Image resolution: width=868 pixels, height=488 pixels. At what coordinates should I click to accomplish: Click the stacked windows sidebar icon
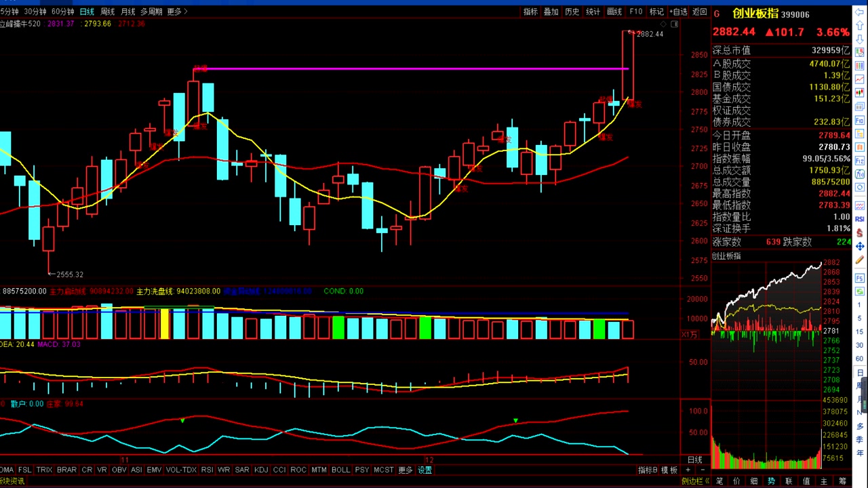(860, 106)
